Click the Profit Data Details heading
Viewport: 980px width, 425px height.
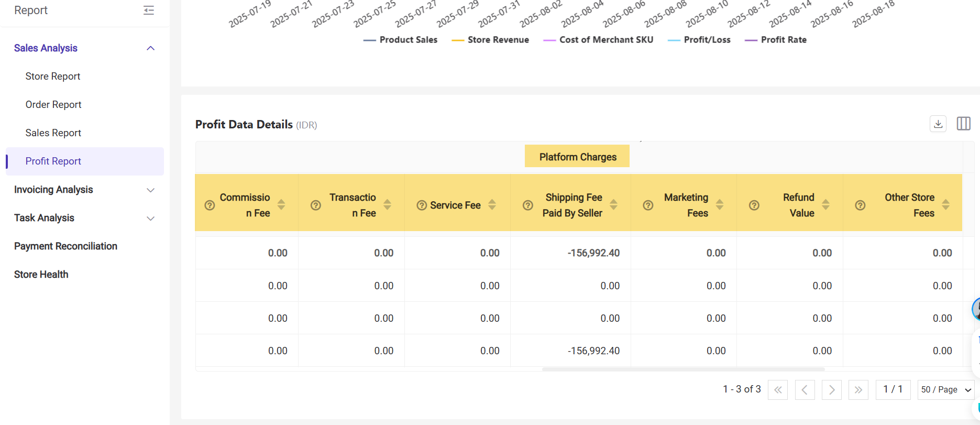pyautogui.click(x=244, y=125)
